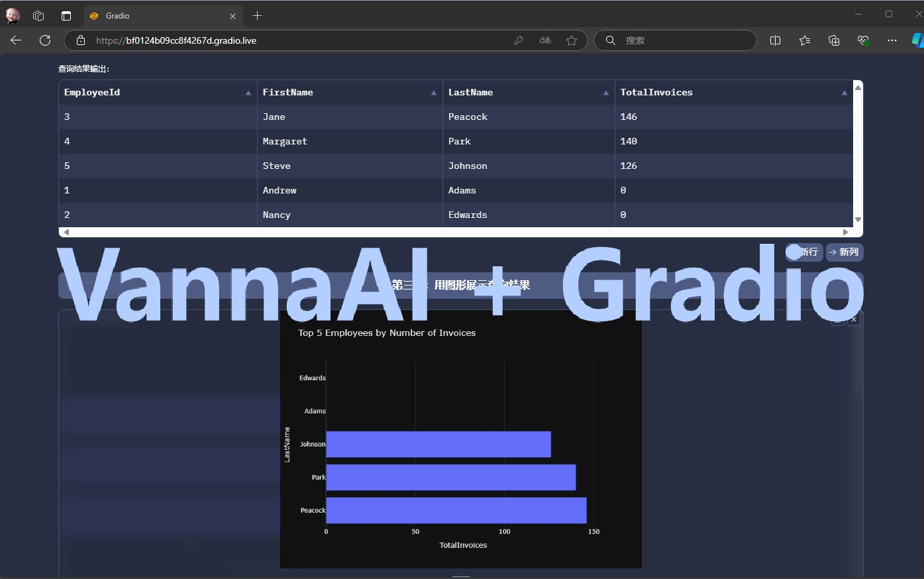The height and width of the screenshot is (579, 924).
Task: Open the browser settings ellipsis menu
Action: (x=892, y=40)
